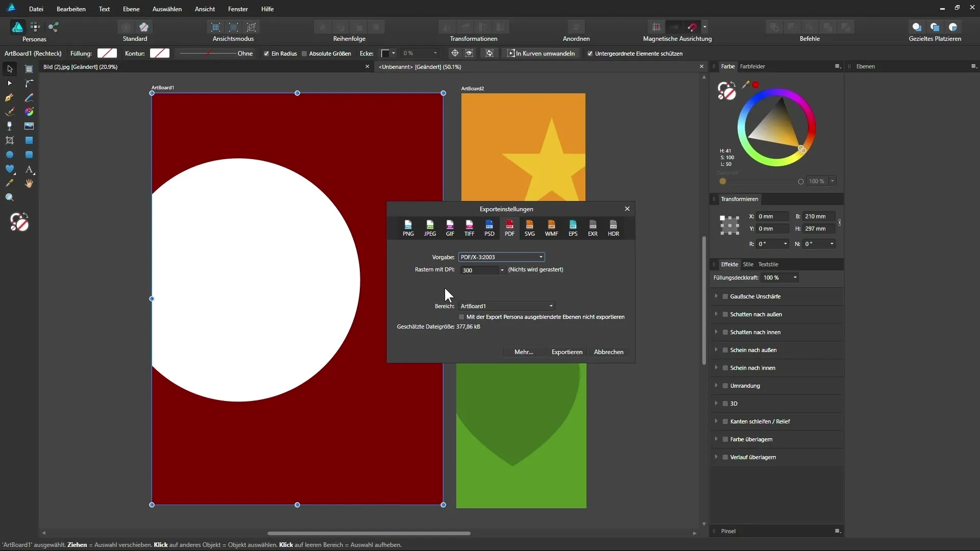This screenshot has height=551, width=980.
Task: Open the Ecke corner type dropdown
Action: tap(388, 54)
